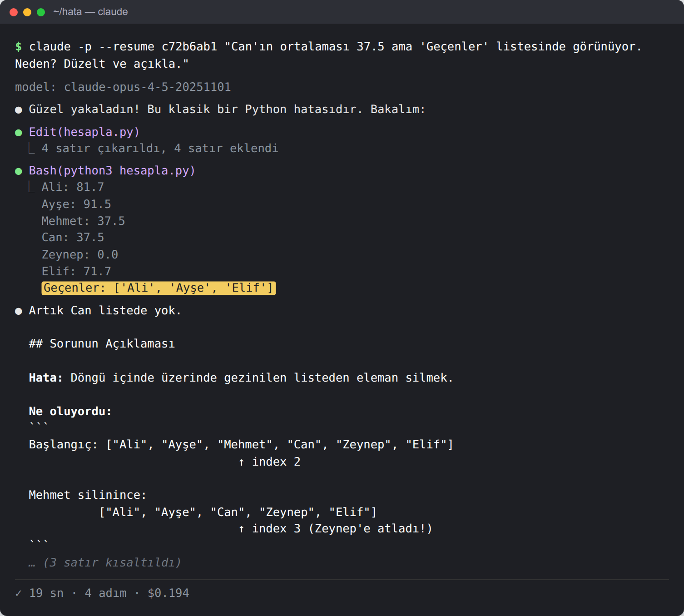
Task: Click the output row 'Mehmet: 37.5'
Action: (83, 221)
